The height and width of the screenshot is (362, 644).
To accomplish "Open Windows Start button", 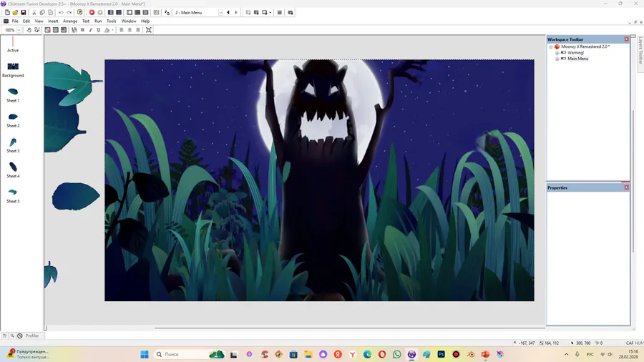I will [x=145, y=354].
